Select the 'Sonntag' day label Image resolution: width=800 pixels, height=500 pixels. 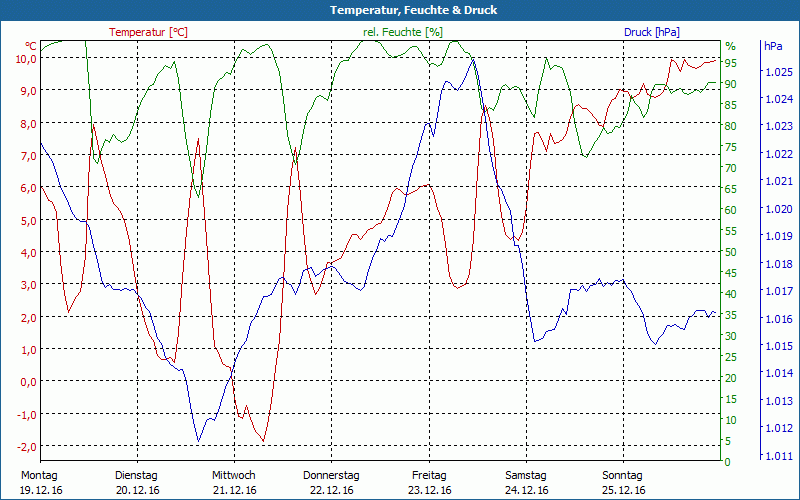point(622,476)
